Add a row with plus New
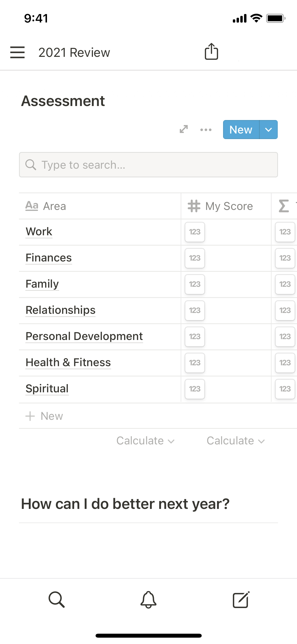This screenshot has height=644, width=297. 44,416
